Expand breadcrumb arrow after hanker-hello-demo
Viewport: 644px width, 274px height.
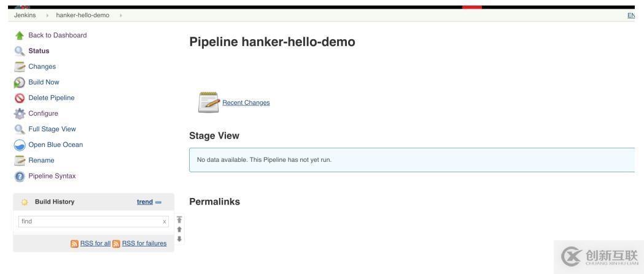[x=121, y=15]
